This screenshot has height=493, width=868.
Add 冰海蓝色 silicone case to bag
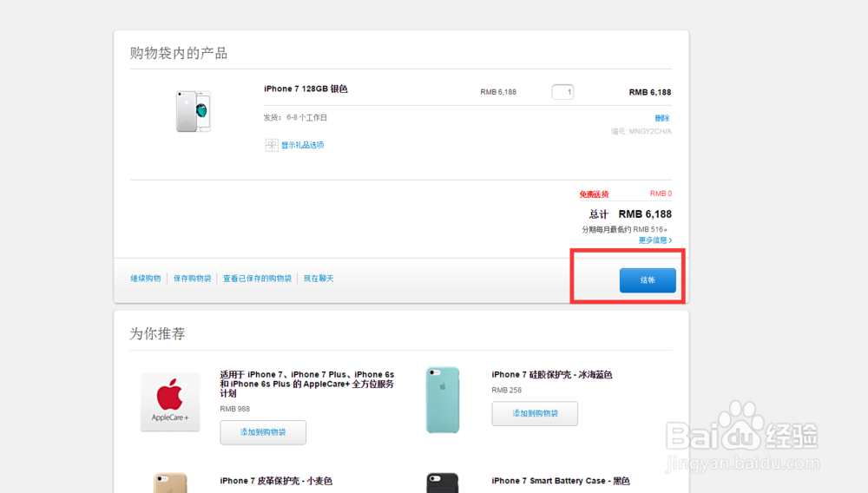535,413
